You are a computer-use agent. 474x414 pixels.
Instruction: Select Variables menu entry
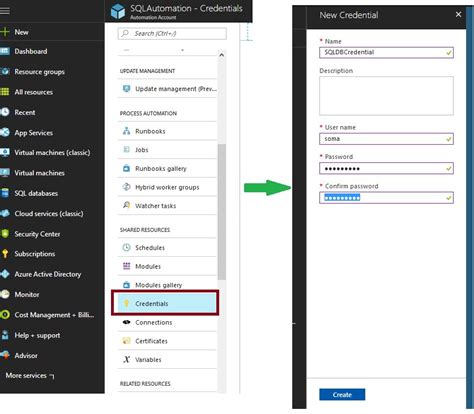(167, 360)
